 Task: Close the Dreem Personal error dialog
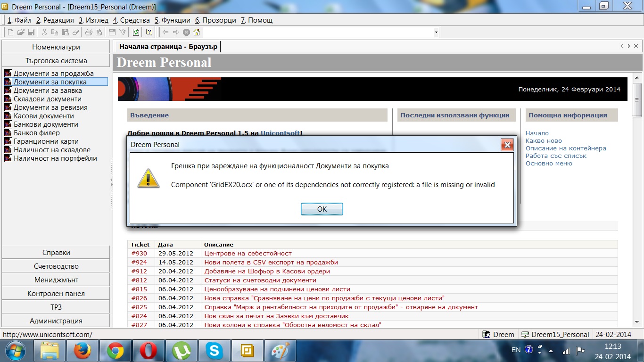507,145
